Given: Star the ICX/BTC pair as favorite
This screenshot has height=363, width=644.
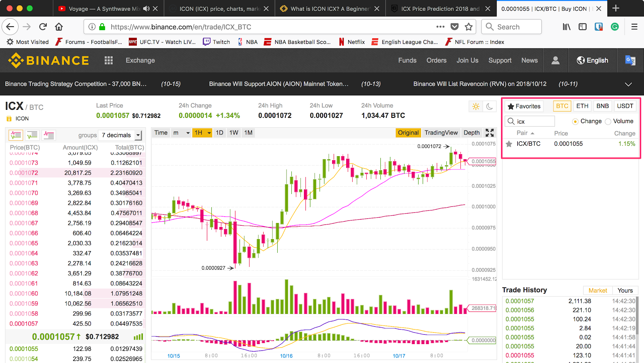Looking at the screenshot, I should (x=509, y=144).
